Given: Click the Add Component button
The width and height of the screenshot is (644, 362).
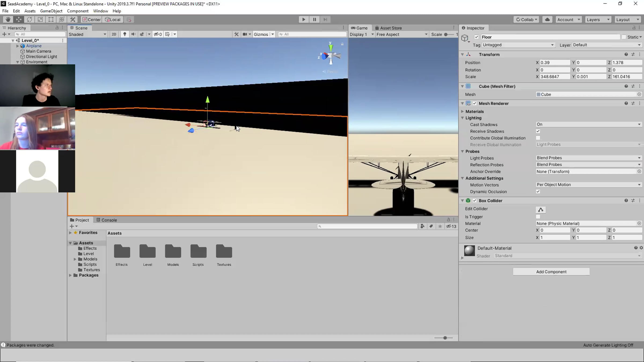Looking at the screenshot, I should [x=551, y=272].
